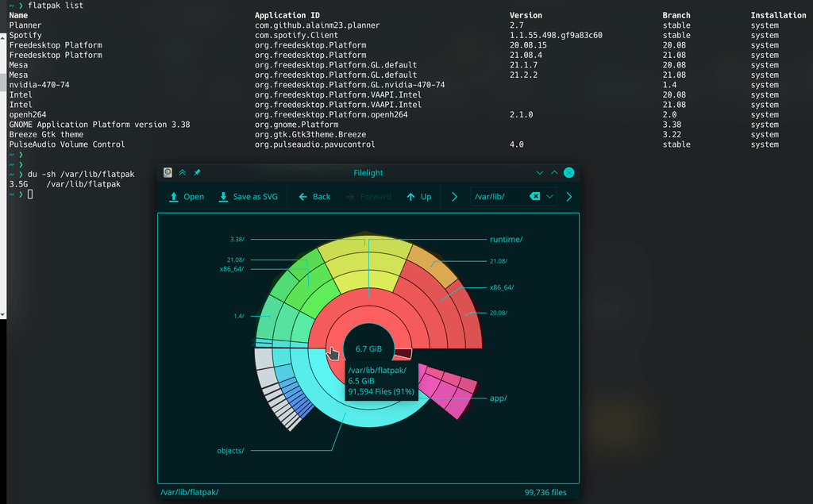Click the Filelight application icon in the titlebar

pos(168,172)
